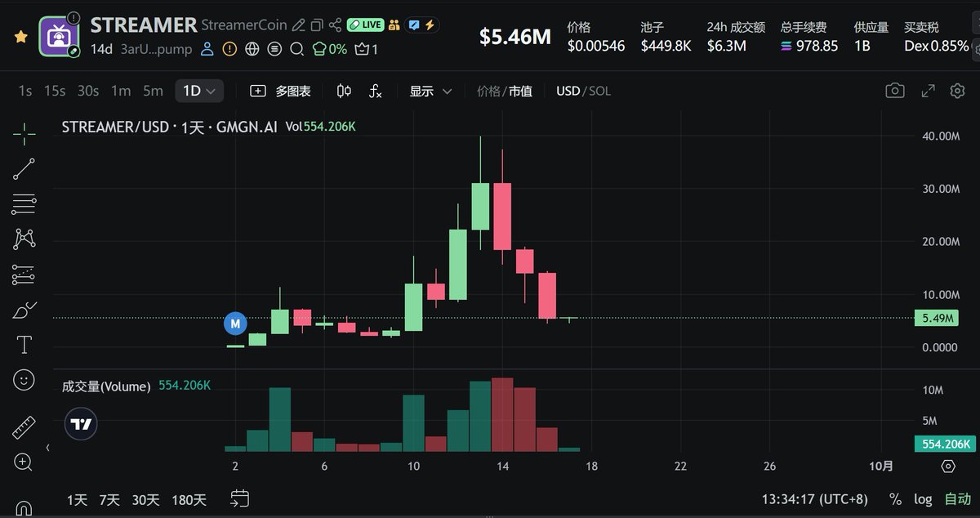Select the 1s timeframe

click(25, 91)
